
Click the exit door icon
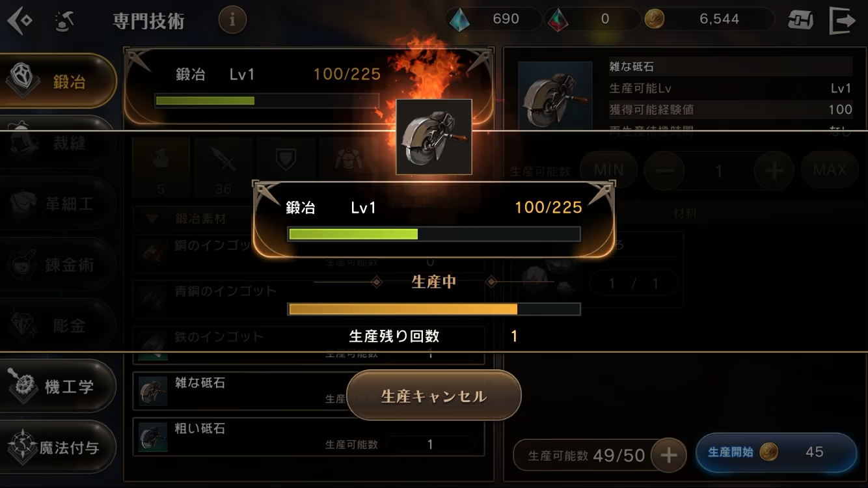(x=842, y=20)
